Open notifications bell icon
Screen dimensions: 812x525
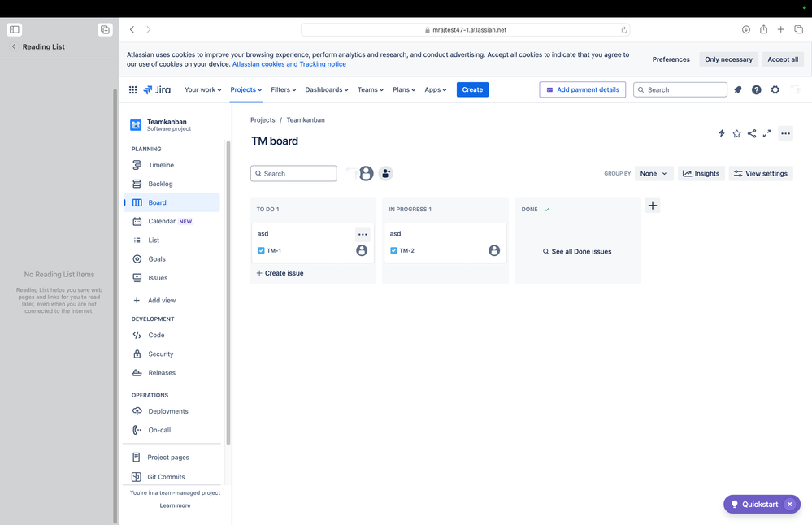pyautogui.click(x=738, y=89)
